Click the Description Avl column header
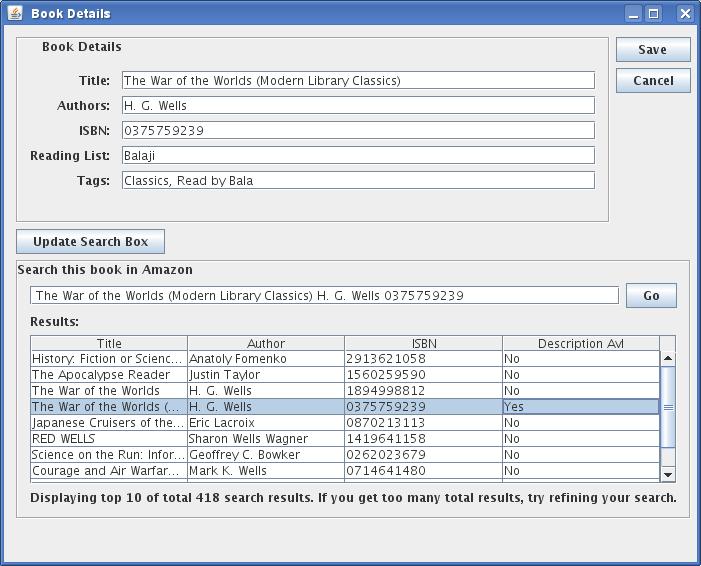This screenshot has height=566, width=701. (580, 344)
